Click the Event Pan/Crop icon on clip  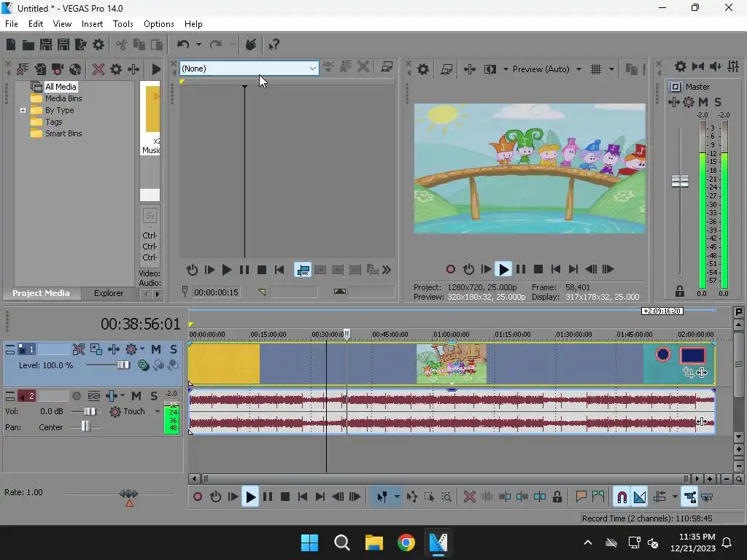688,373
